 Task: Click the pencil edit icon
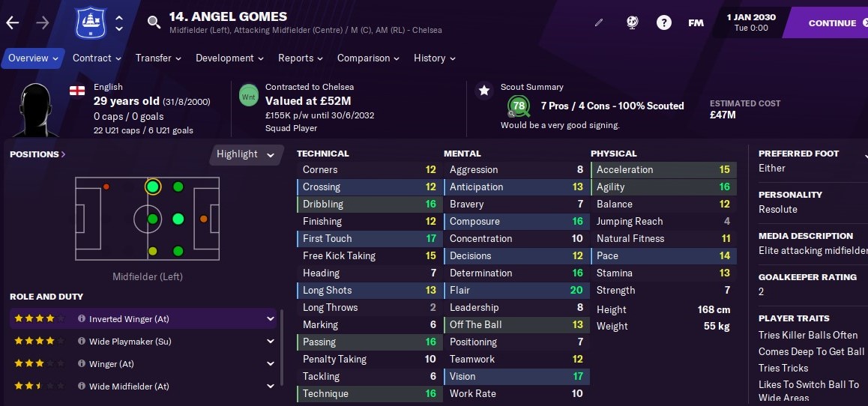click(x=599, y=22)
